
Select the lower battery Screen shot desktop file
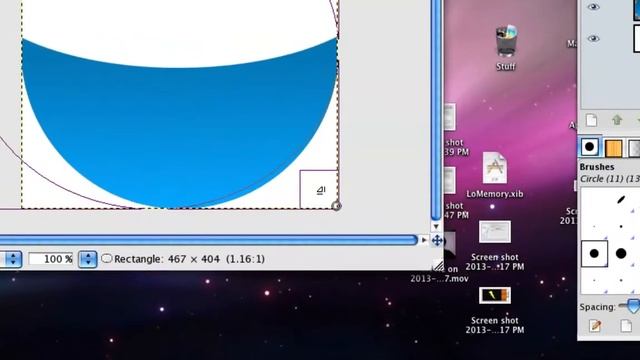495,296
